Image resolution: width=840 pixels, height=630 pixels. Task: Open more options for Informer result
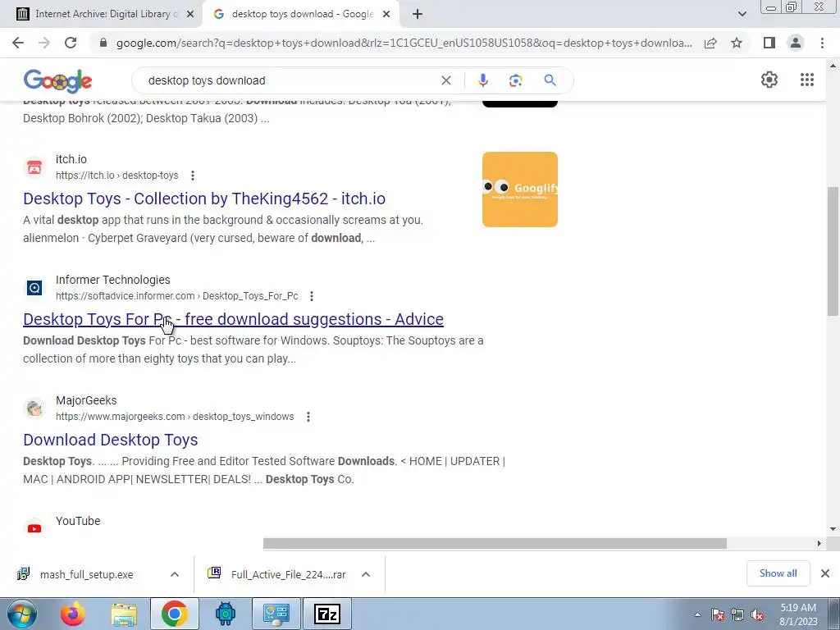pyautogui.click(x=312, y=295)
